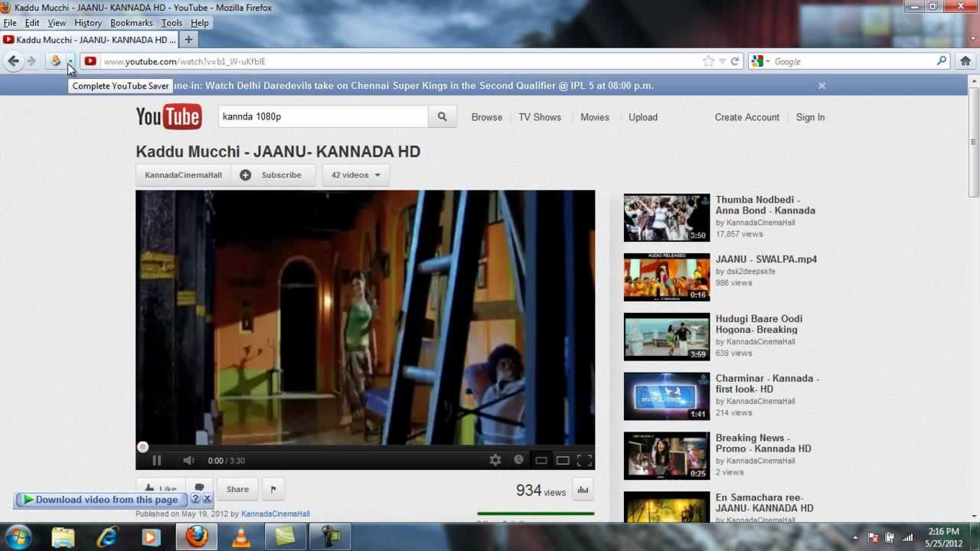Open the Tools menu
The image size is (980, 551).
[171, 23]
